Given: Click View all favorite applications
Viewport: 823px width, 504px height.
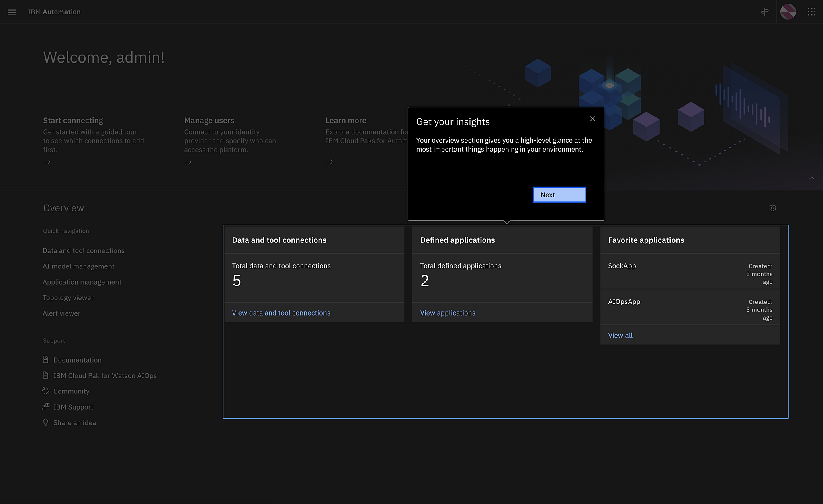Looking at the screenshot, I should [620, 335].
